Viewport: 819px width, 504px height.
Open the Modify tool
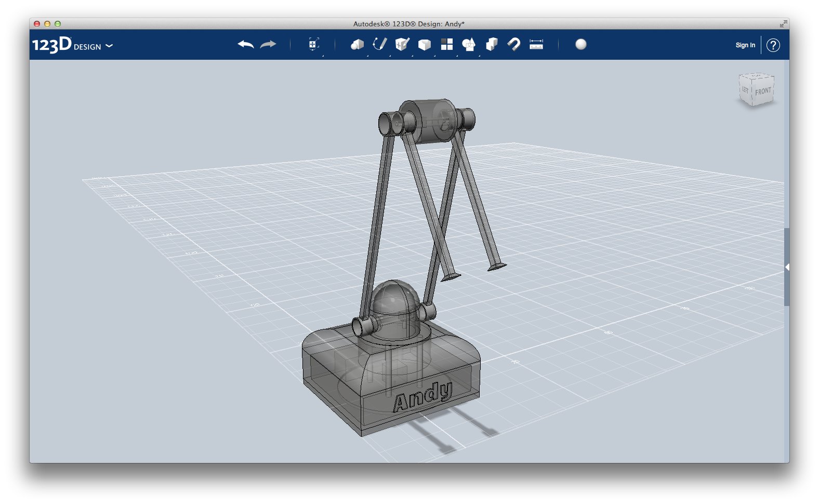(x=425, y=45)
